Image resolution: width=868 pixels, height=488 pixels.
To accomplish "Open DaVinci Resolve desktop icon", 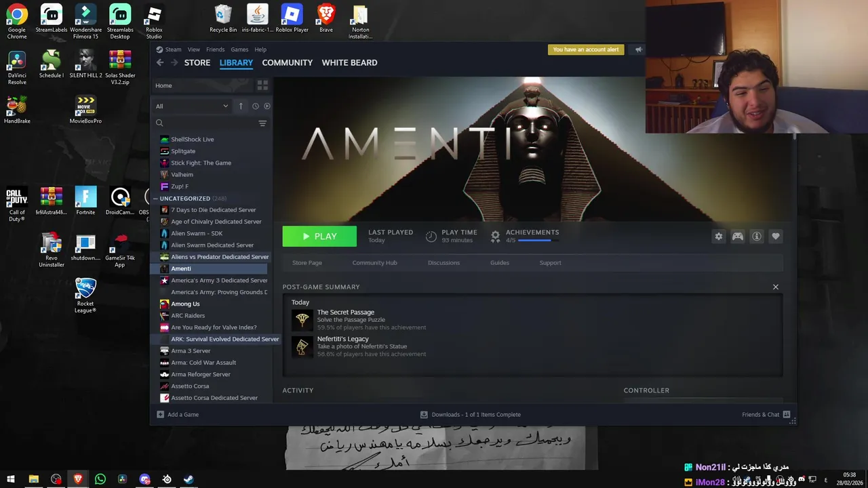I will [17, 68].
